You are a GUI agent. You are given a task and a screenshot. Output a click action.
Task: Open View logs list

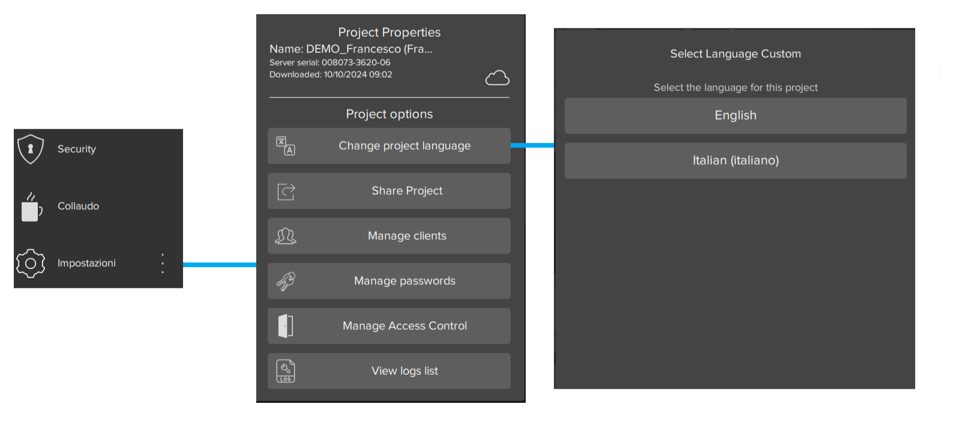tap(404, 371)
